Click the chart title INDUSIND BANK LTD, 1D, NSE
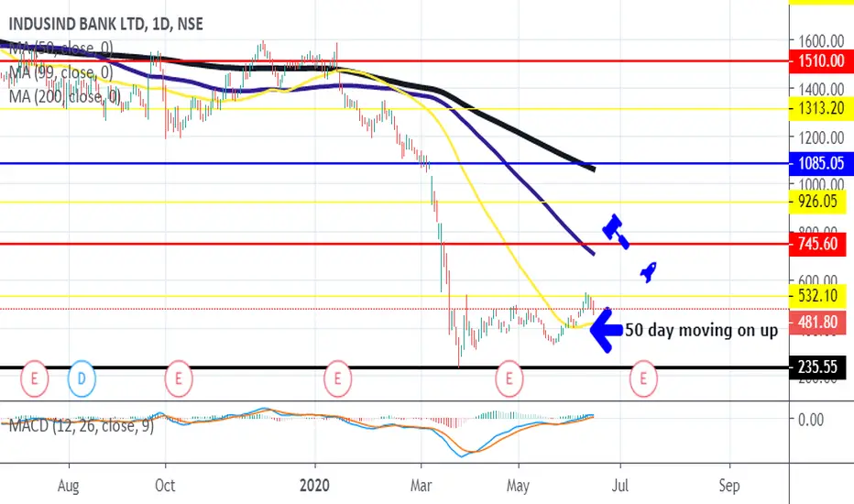This screenshot has height=504, width=854. [x=106, y=25]
